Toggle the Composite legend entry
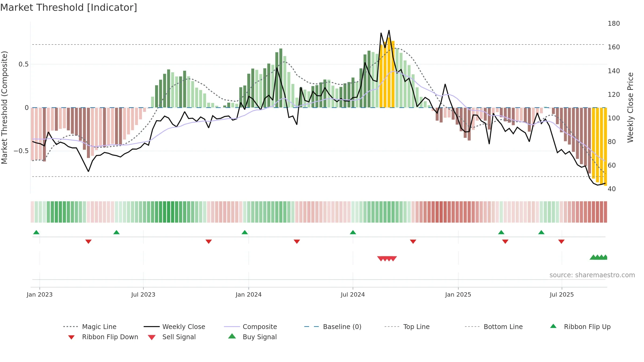This screenshot has height=362, width=644. pos(250,327)
